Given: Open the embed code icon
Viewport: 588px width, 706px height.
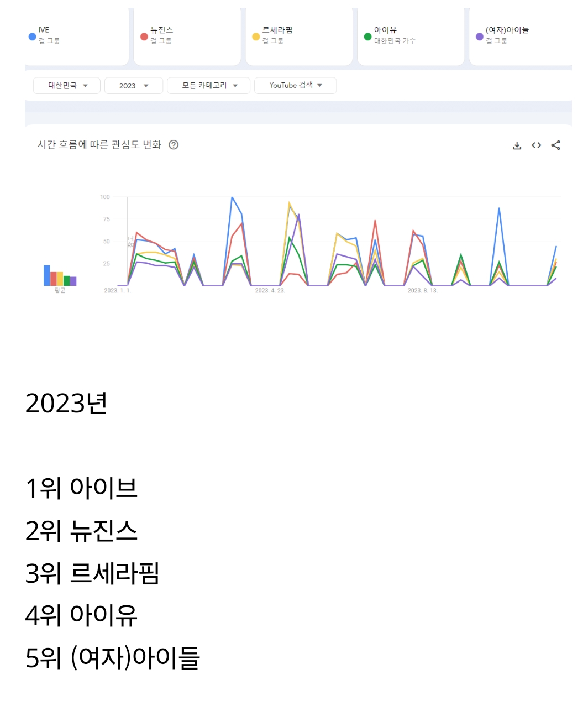Looking at the screenshot, I should [x=536, y=145].
